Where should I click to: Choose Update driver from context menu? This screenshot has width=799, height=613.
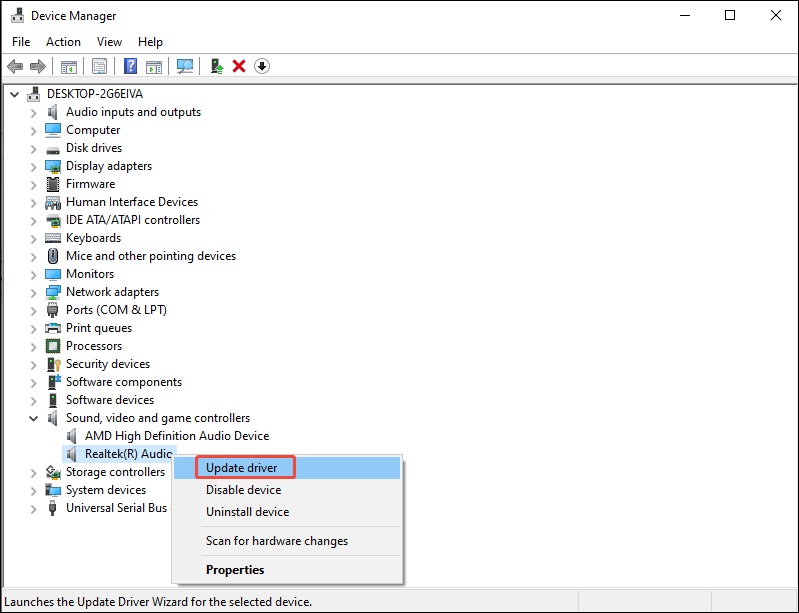click(x=287, y=468)
